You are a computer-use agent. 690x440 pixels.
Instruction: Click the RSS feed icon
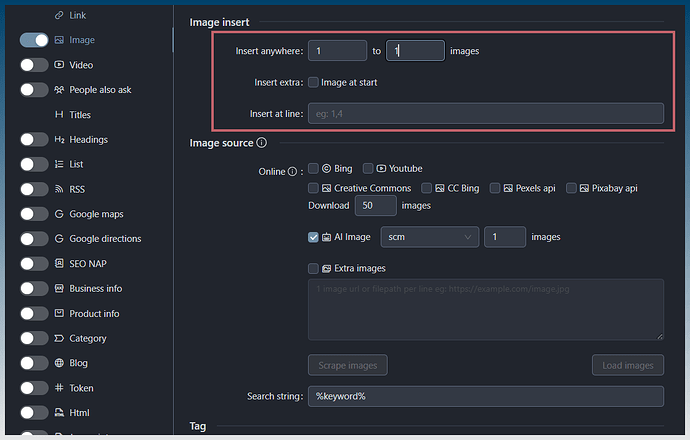[59, 189]
